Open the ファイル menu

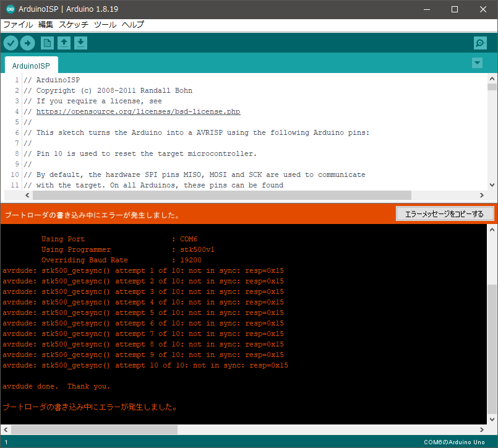[x=18, y=25]
